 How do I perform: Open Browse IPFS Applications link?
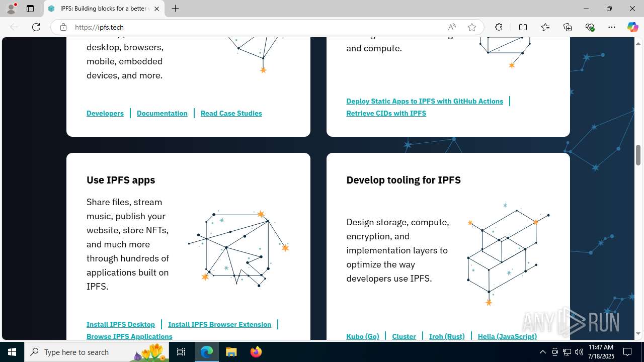coord(129,336)
